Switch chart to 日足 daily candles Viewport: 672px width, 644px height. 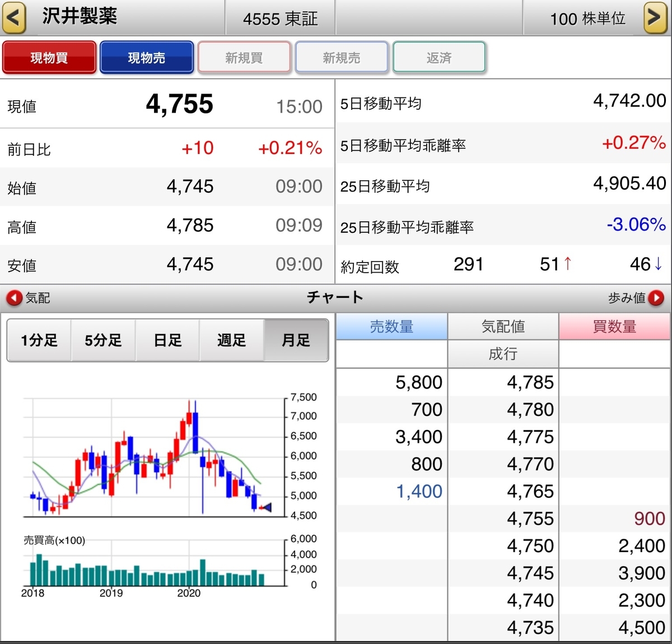click(x=167, y=340)
